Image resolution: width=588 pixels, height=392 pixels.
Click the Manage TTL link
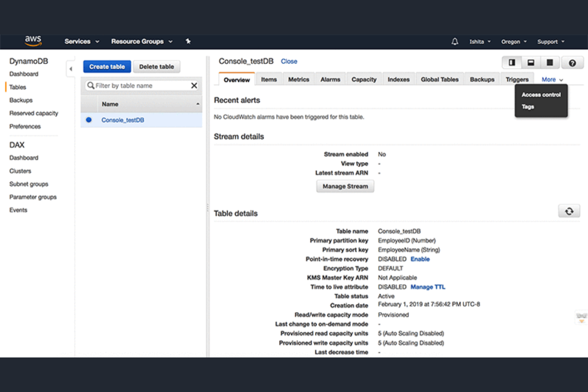click(428, 287)
